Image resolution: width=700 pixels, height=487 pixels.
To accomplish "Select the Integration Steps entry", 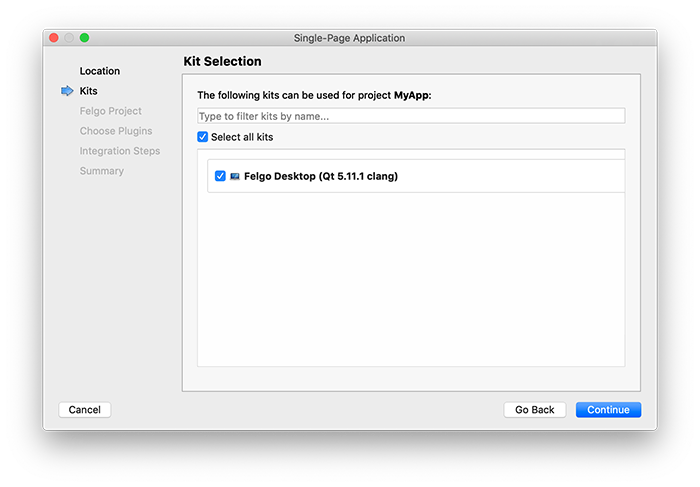I will tap(120, 151).
